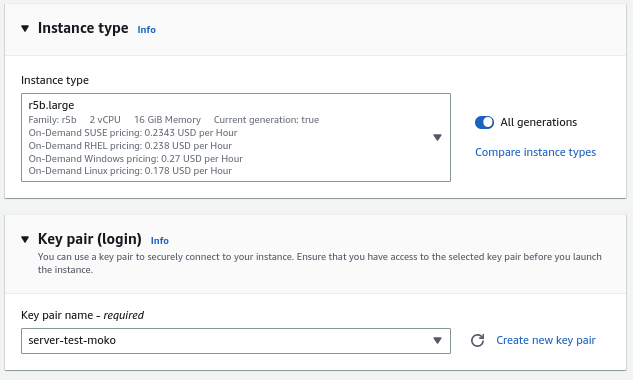This screenshot has width=633, height=380.
Task: Click On-Demand Linux pricing line
Action: coord(130,171)
